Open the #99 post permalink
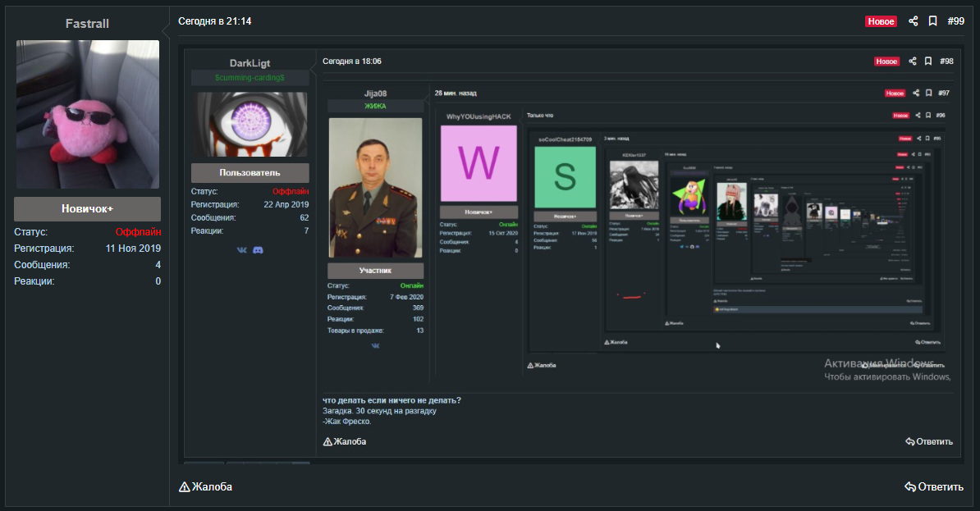 pos(955,21)
